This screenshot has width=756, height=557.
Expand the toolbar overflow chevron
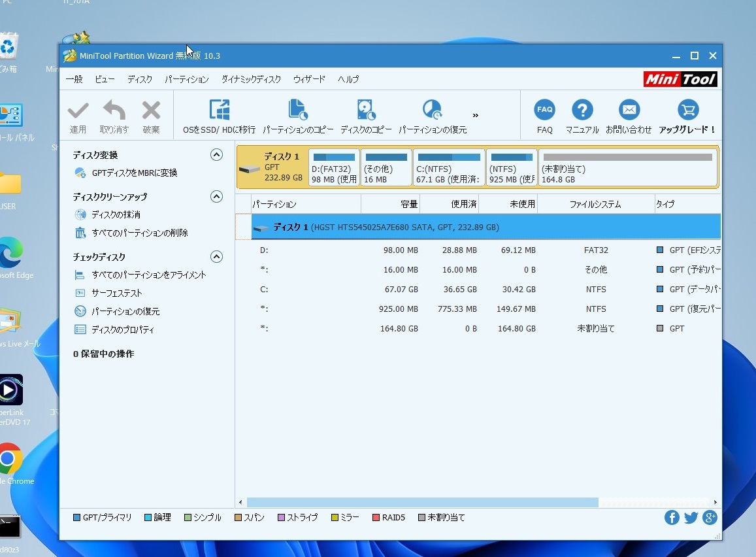pyautogui.click(x=475, y=116)
